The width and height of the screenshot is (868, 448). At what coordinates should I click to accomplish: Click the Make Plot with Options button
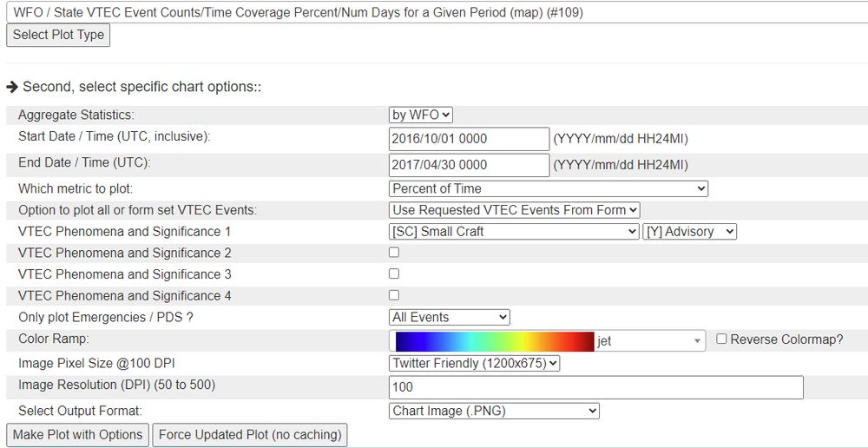click(x=77, y=435)
